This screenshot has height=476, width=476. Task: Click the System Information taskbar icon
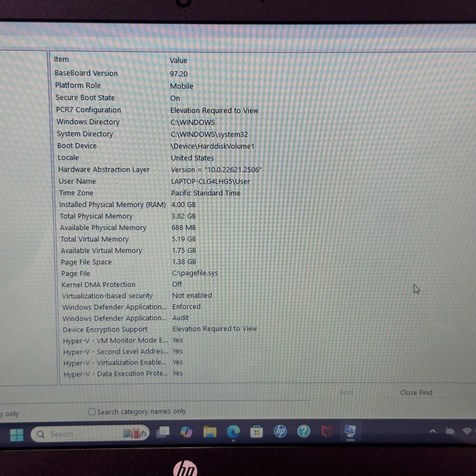coord(350,431)
